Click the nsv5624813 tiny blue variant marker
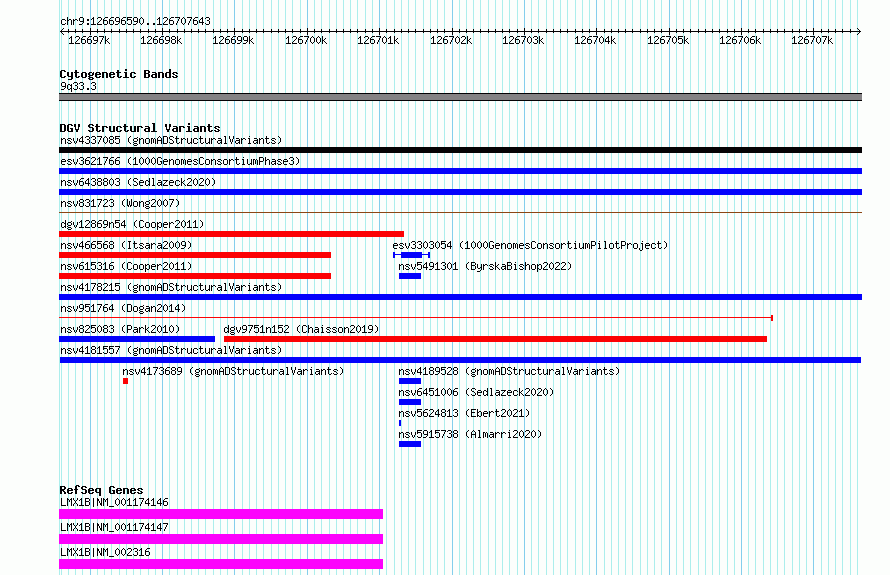The image size is (890, 575). [400, 423]
